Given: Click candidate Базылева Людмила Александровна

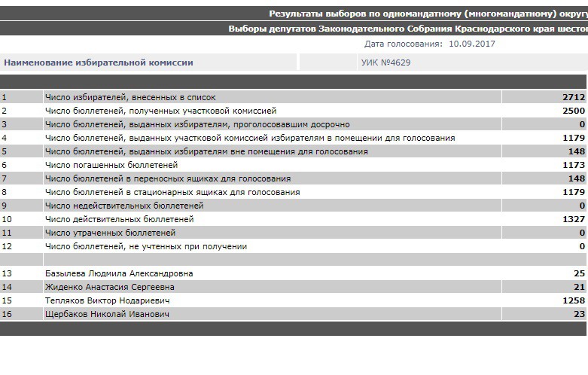Looking at the screenshot, I should click(119, 273).
